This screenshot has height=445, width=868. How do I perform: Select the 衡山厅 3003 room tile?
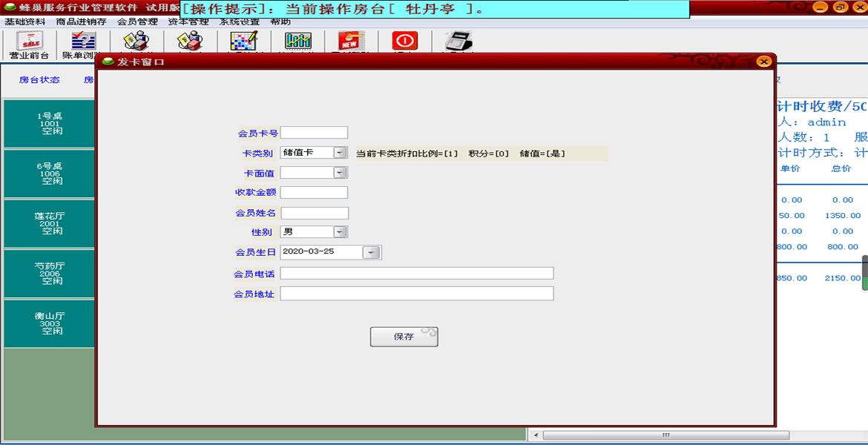coord(49,323)
